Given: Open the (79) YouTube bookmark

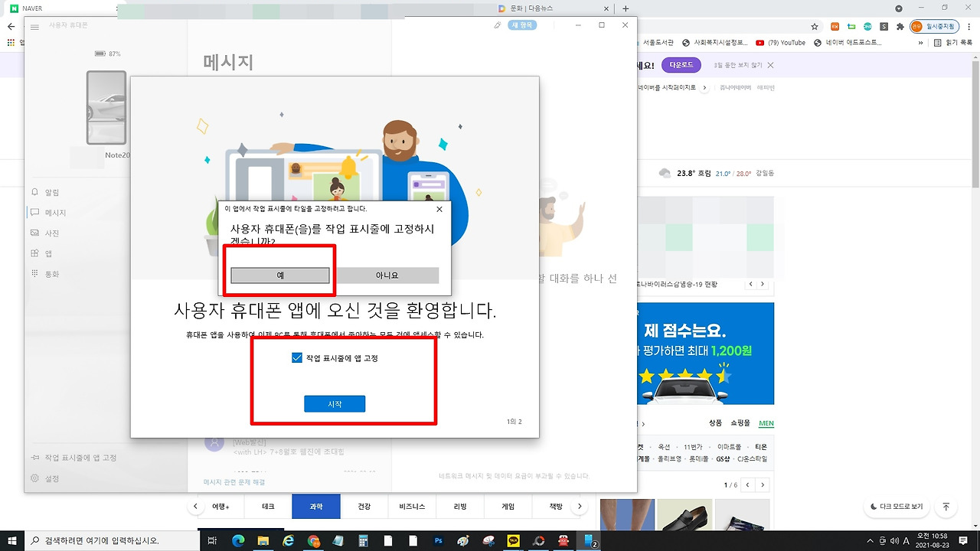Looking at the screenshot, I should coord(780,43).
